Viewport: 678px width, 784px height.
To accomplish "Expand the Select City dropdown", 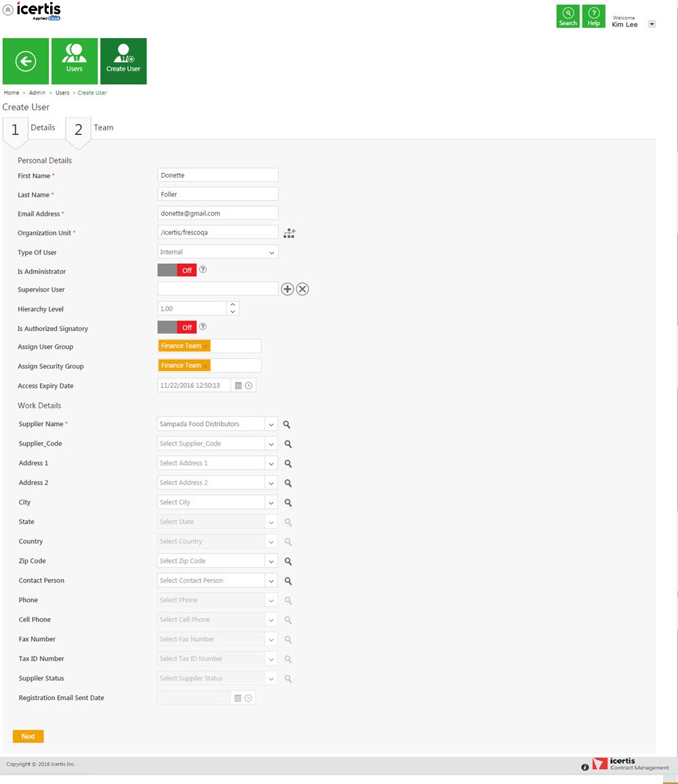I will (x=271, y=503).
